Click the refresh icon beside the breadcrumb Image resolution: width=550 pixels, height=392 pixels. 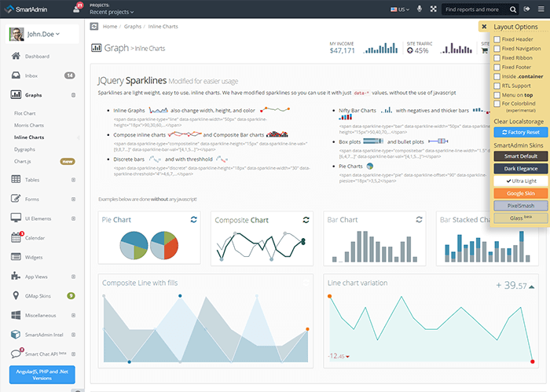tap(94, 26)
